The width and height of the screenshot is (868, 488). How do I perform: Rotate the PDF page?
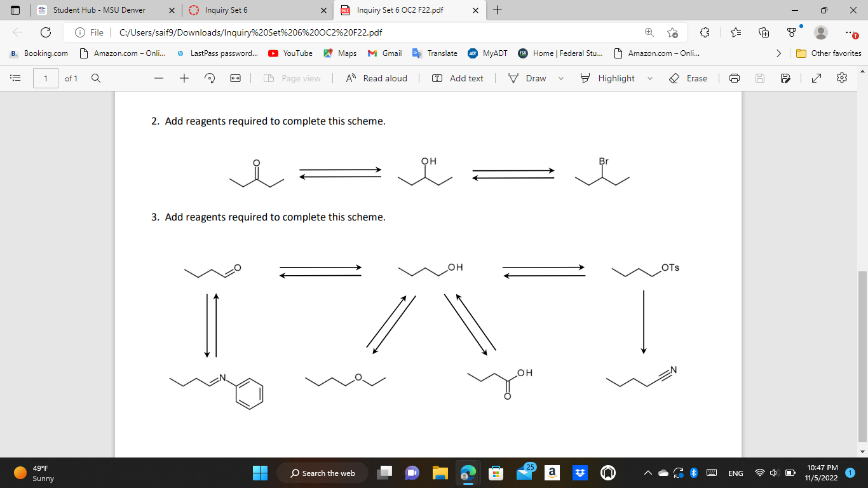[210, 78]
